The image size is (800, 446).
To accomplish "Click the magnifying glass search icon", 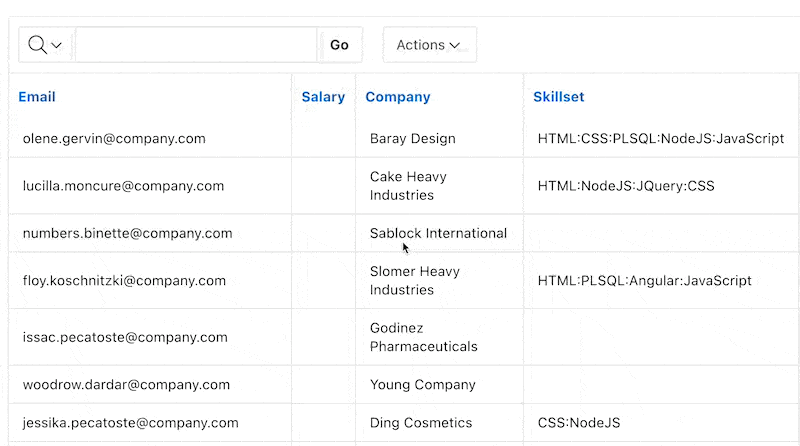I will [37, 45].
